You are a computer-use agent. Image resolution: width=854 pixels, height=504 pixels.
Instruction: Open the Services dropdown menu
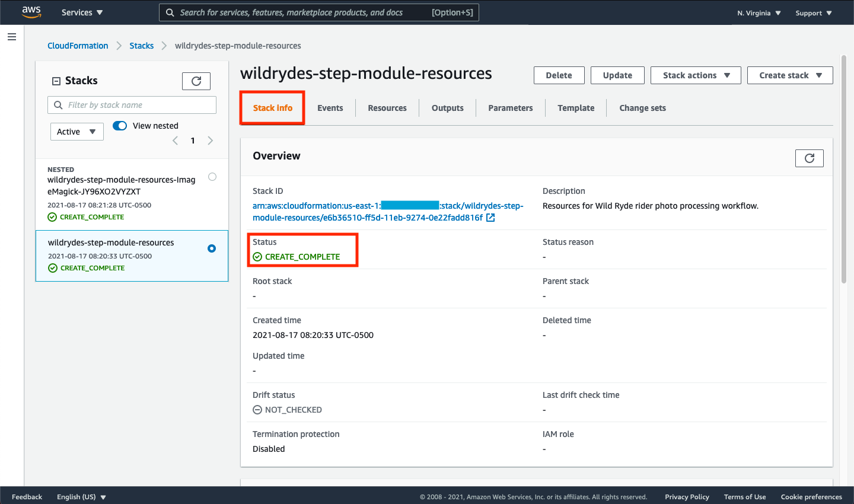[82, 12]
